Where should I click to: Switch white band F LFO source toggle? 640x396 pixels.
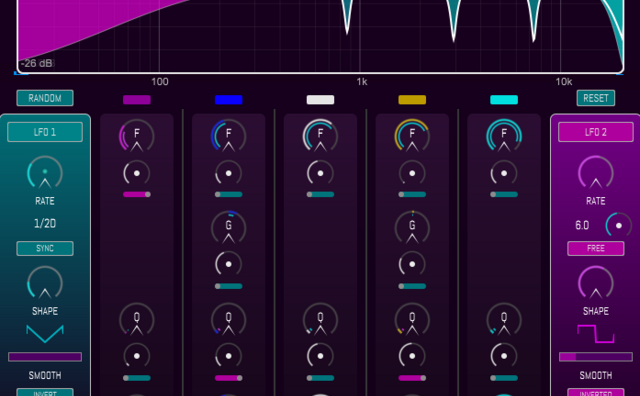320,194
